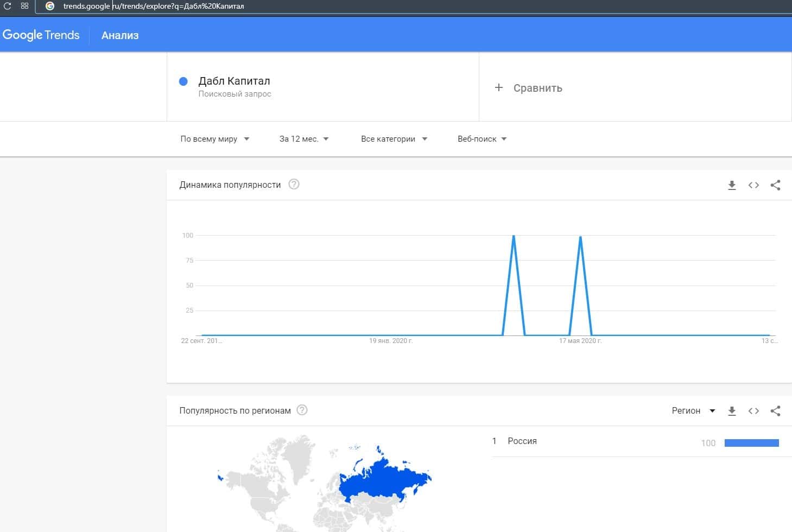Click the browser address bar URL
Viewport: 792px width, 532px height.
pos(154,6)
